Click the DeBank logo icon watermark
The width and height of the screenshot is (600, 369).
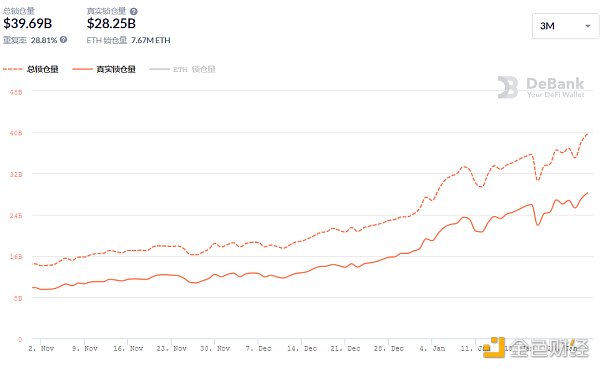pyautogui.click(x=508, y=87)
